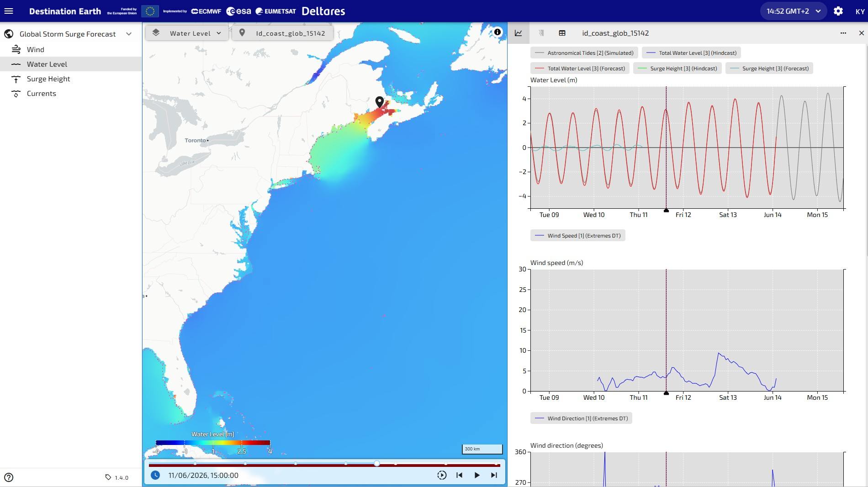
Task: Toggle Surge Height [3] (Hindcast) series
Action: [x=677, y=69]
